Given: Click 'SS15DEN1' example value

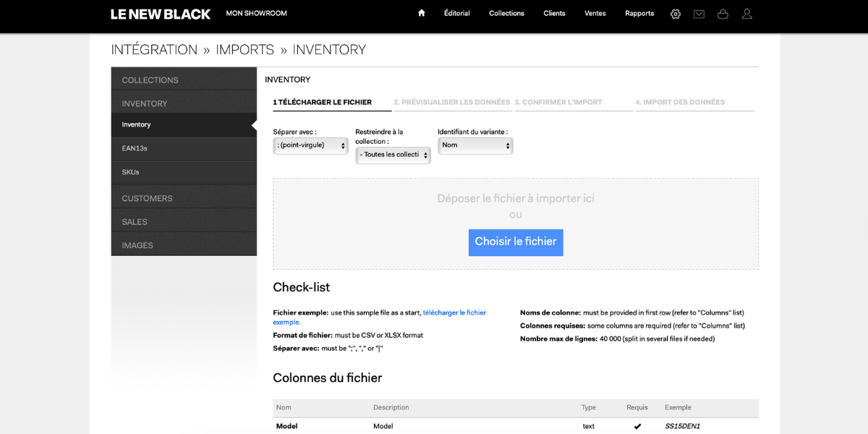Looking at the screenshot, I should click(x=683, y=427).
